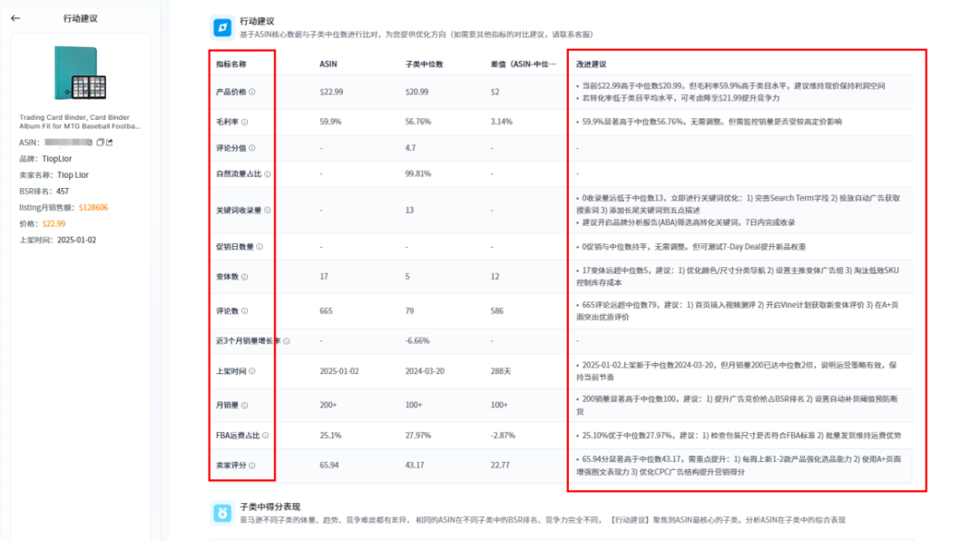Click the ASIN gross margin 59.9%
Viewport: 980px width, 541px height.
(x=330, y=122)
